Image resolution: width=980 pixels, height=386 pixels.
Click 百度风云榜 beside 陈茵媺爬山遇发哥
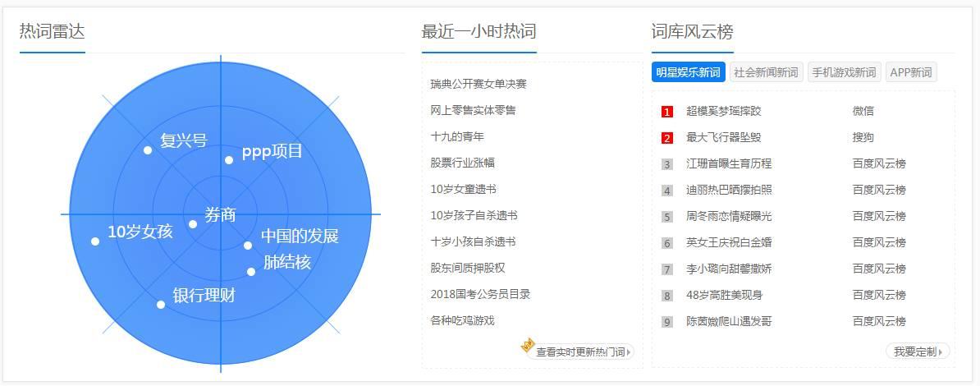pyautogui.click(x=879, y=322)
